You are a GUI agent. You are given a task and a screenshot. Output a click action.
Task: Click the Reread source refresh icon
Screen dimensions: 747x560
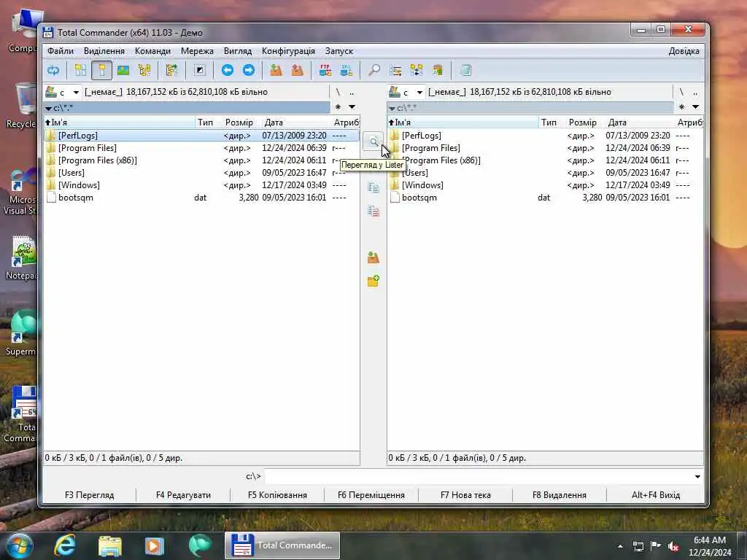pos(53,71)
